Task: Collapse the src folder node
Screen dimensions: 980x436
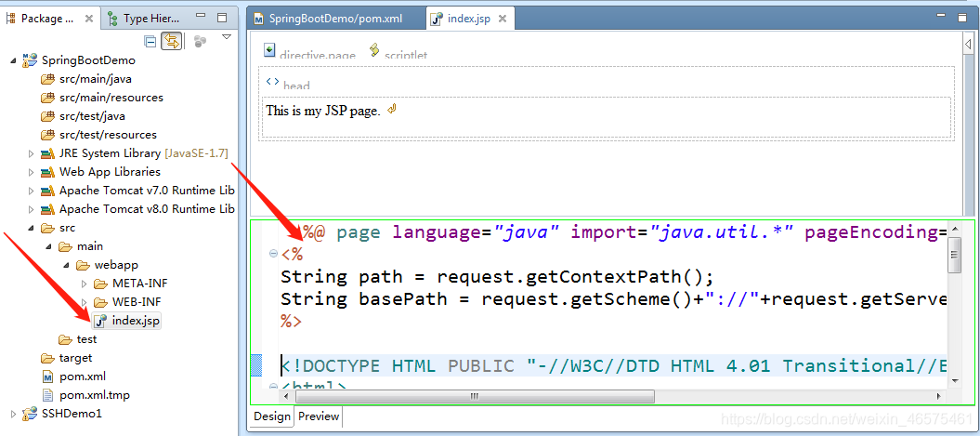Action: [x=32, y=228]
